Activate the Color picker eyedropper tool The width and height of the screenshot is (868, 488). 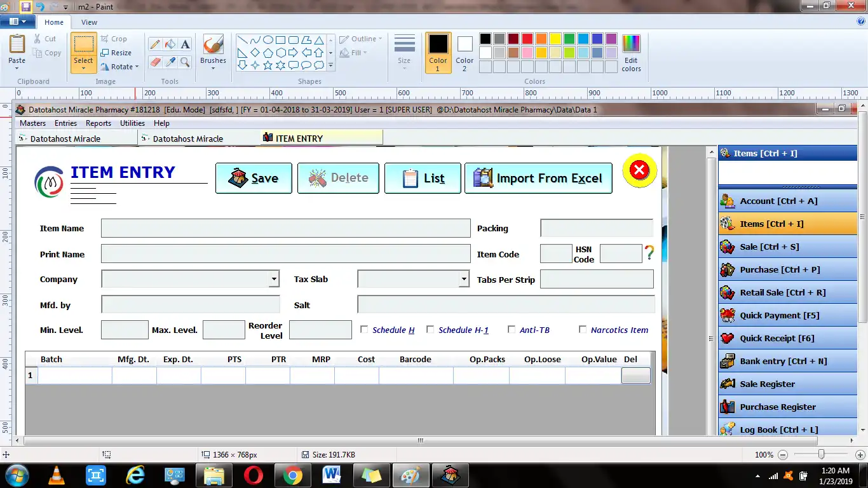170,62
